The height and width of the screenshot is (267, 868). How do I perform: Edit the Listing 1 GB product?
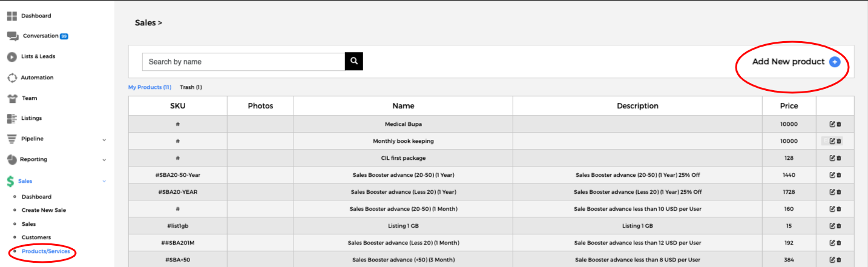[832, 226]
